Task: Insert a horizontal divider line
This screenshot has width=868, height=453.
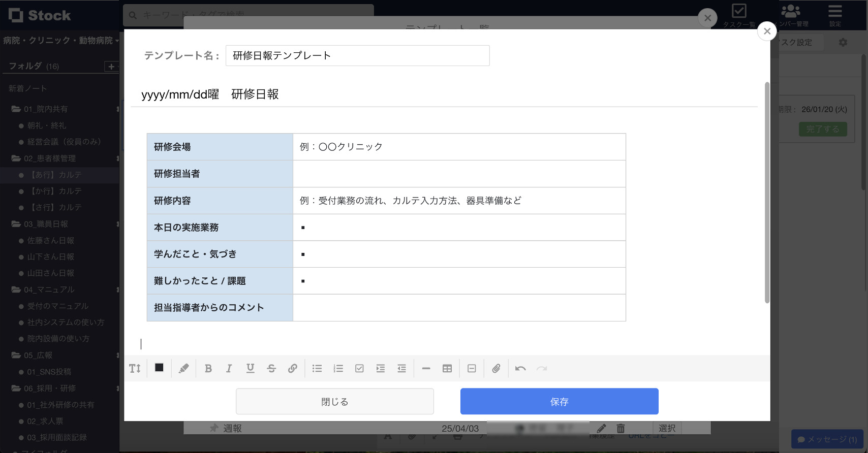Action: [x=426, y=369]
